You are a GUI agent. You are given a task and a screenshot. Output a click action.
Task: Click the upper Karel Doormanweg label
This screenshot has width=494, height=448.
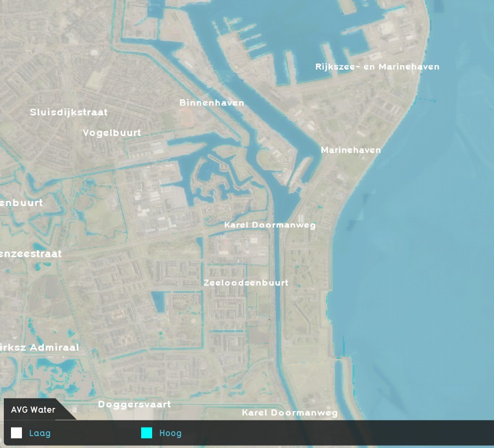click(x=270, y=225)
